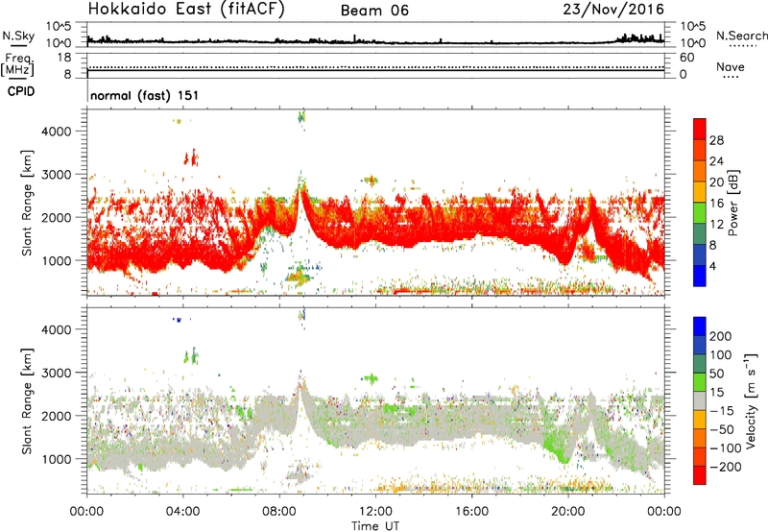This screenshot has height=532, width=768.
Task: Click '1000' tick in the power panel
Action: 56,261
